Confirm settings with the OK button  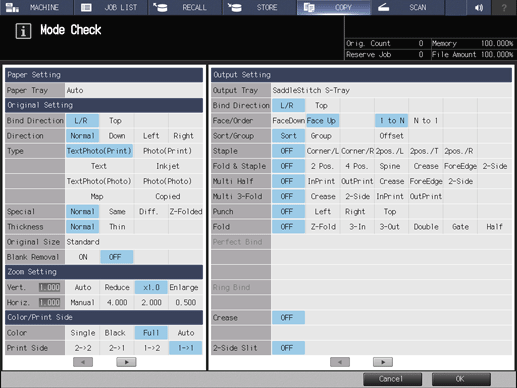(x=461, y=379)
